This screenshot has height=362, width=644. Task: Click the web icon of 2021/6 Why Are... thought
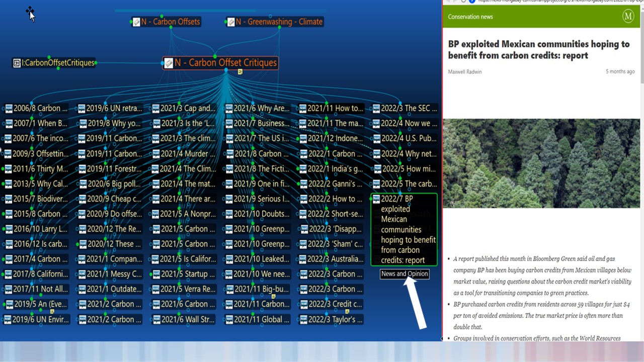pos(229,109)
